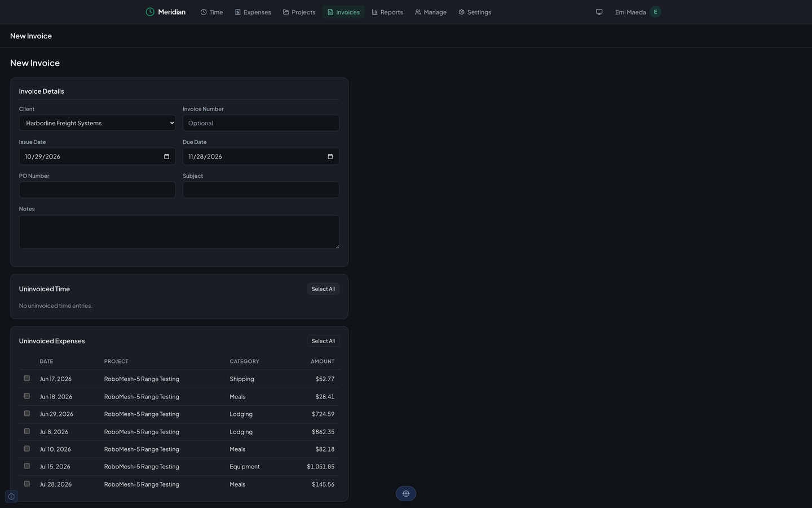Click into the PO Number field

coord(98,190)
